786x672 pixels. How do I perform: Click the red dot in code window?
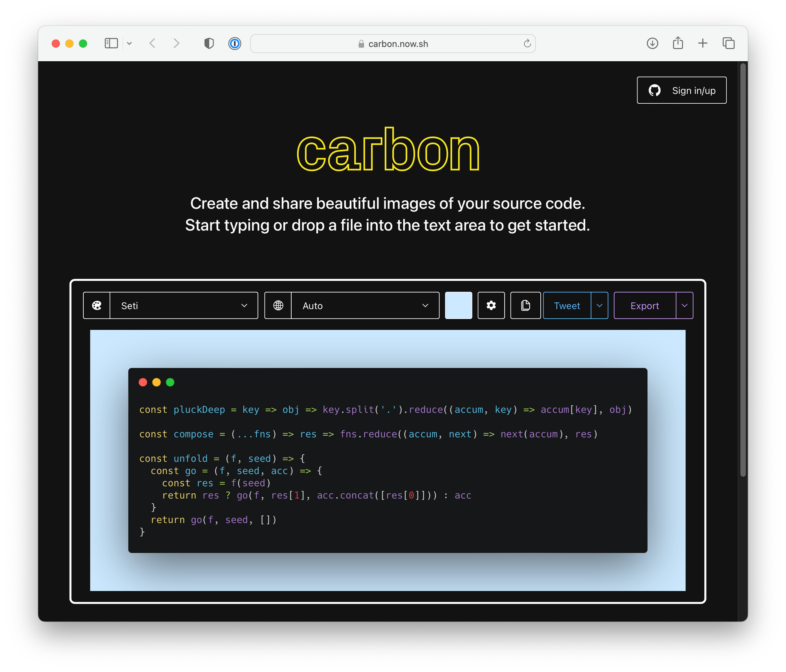pos(143,382)
